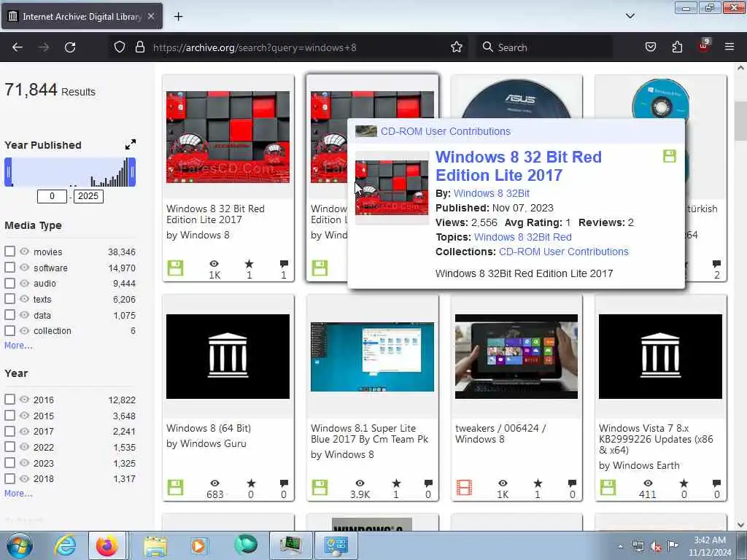
Task: Click the Firefox Search box
Action: (544, 47)
